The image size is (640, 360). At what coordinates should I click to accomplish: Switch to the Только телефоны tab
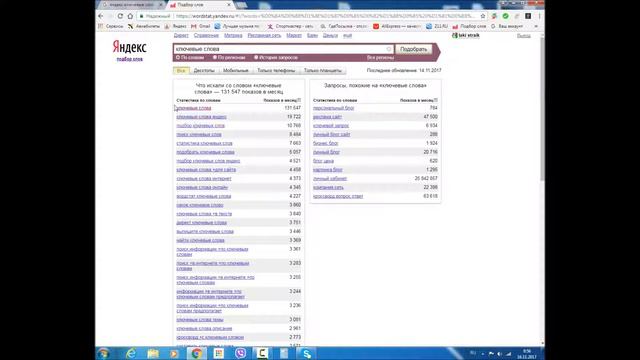[x=276, y=71]
